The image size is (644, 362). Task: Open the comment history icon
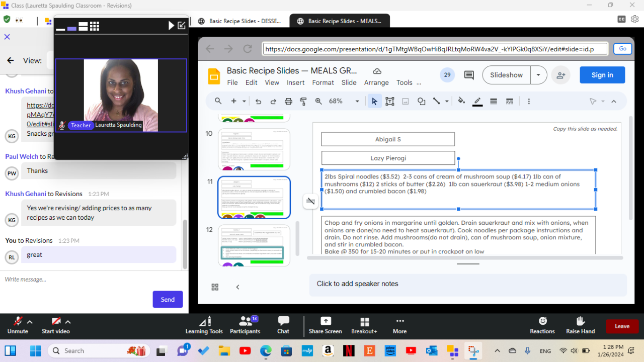[x=469, y=75]
